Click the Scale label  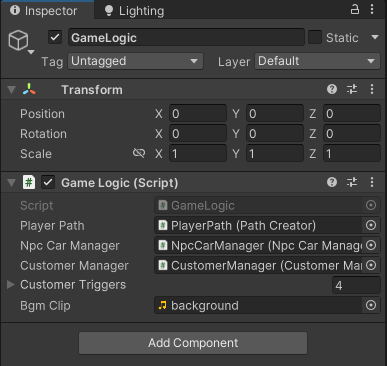36,154
